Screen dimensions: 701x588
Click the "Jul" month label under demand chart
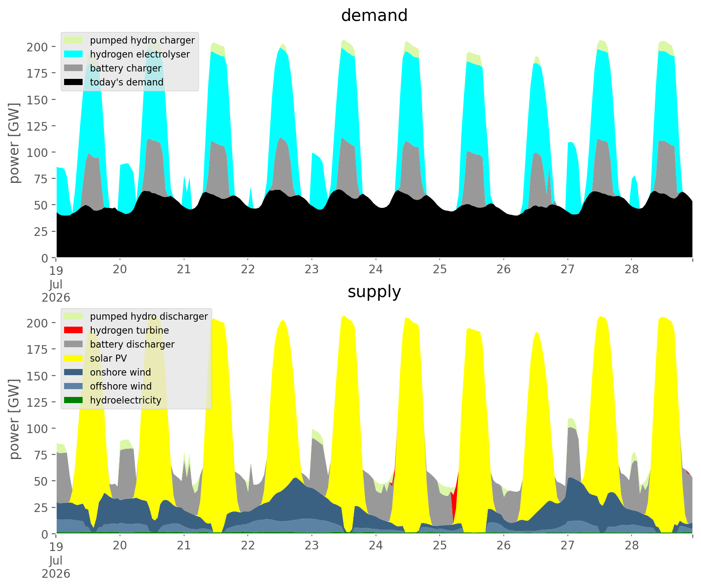[56, 284]
